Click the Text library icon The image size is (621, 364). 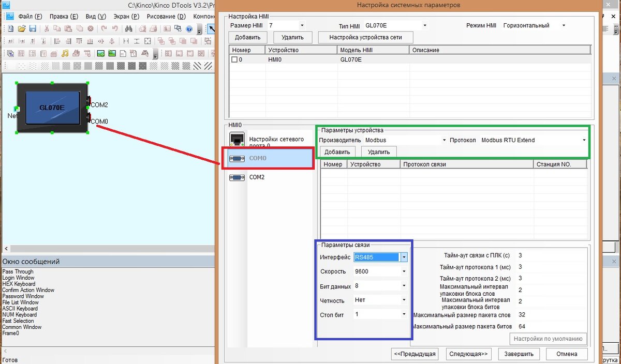pos(10,54)
